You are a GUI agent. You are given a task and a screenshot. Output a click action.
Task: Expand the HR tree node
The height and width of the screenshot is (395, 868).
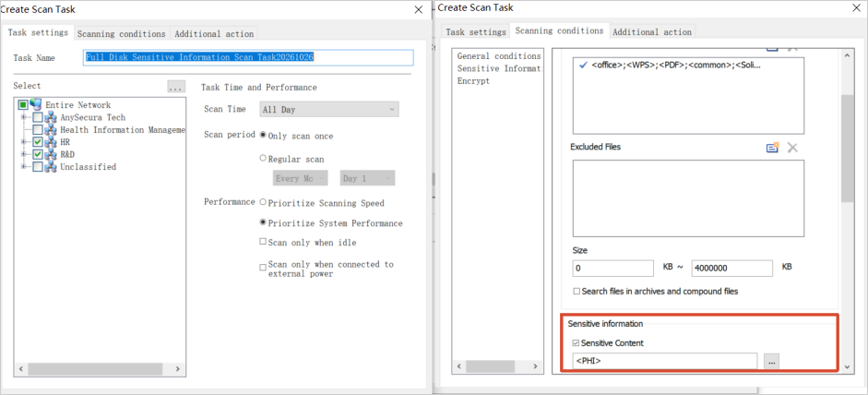[23, 142]
